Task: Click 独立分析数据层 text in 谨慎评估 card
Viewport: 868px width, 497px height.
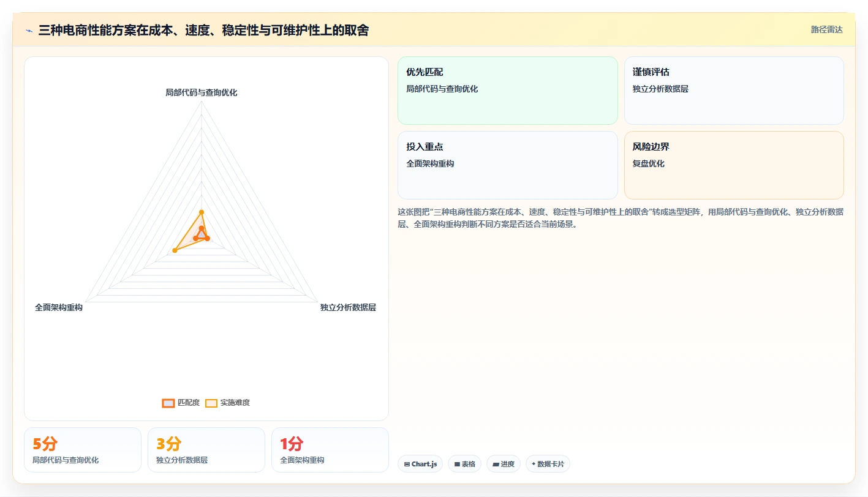Action: coord(660,89)
